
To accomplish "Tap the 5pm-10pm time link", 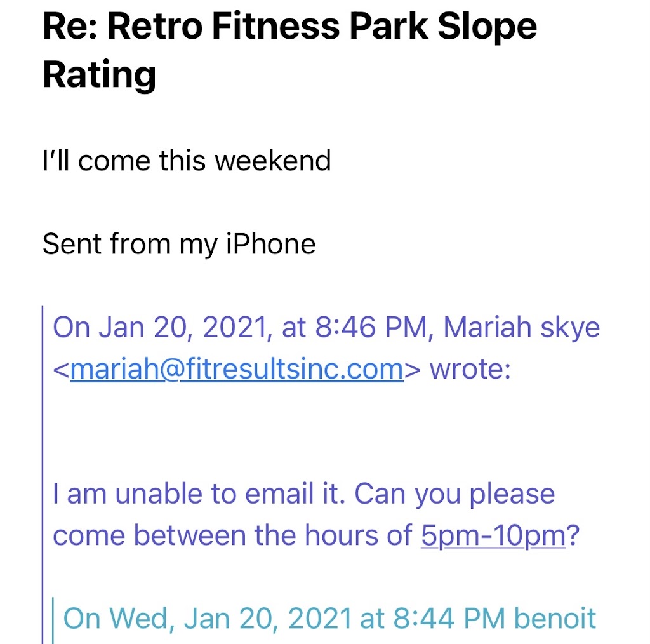I will pyautogui.click(x=493, y=535).
